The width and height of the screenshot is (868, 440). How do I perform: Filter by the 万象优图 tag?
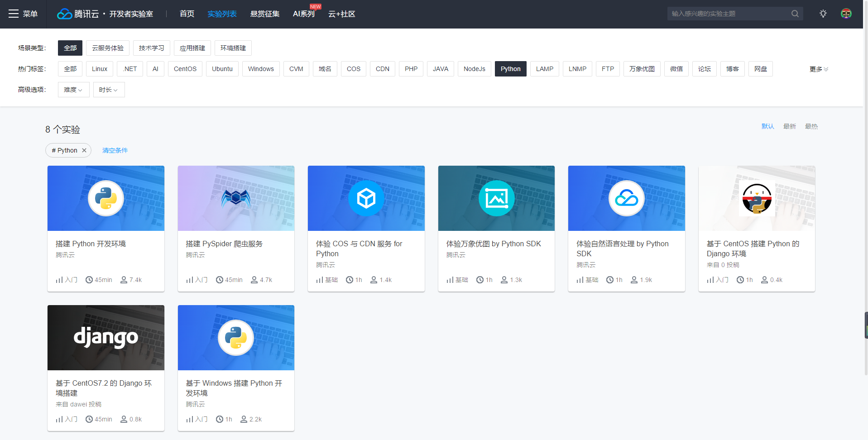click(x=642, y=69)
